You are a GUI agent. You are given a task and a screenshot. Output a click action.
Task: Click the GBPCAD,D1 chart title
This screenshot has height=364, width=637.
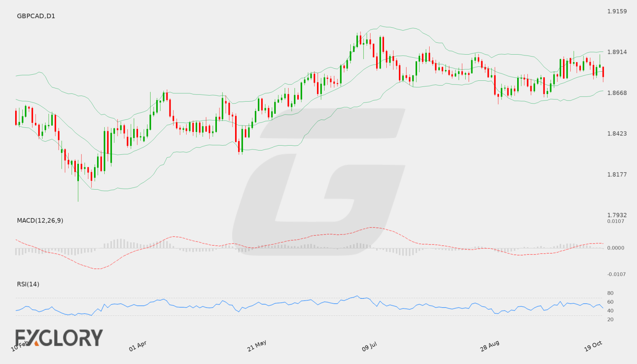click(36, 16)
